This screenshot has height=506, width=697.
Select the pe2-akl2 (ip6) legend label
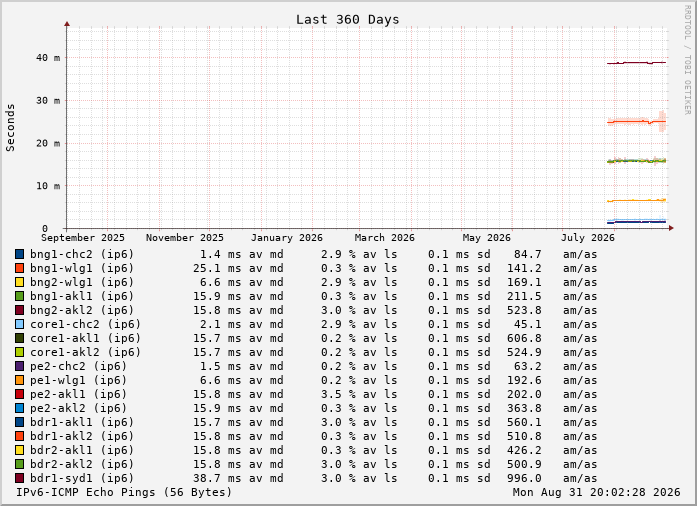coord(79,408)
